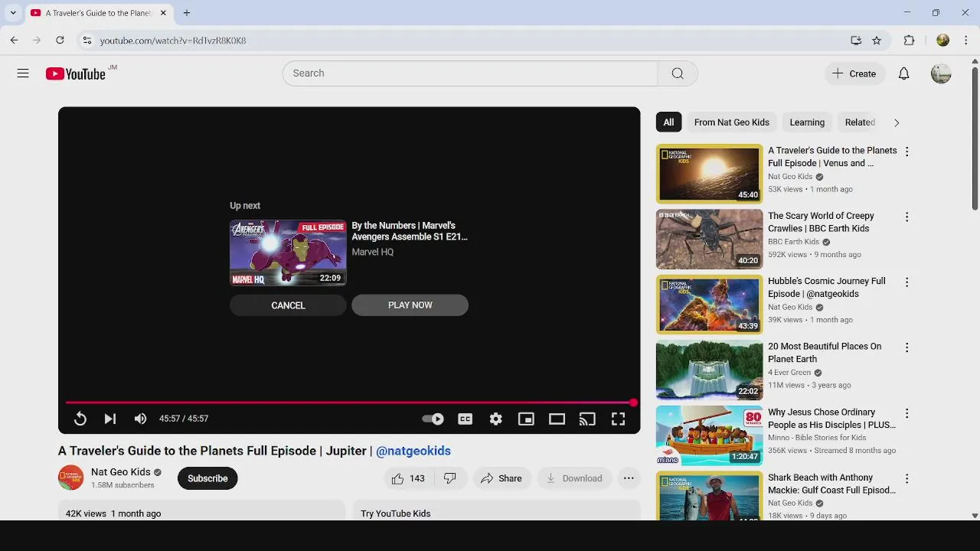Select the Related filter chip
Viewport: 980px width, 551px height.
(860, 122)
